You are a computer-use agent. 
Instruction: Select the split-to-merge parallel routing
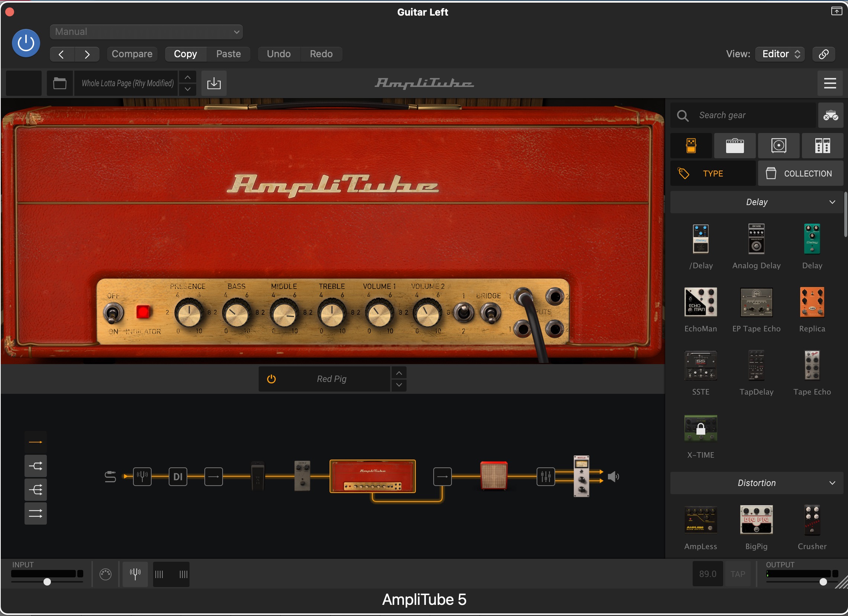pyautogui.click(x=36, y=466)
